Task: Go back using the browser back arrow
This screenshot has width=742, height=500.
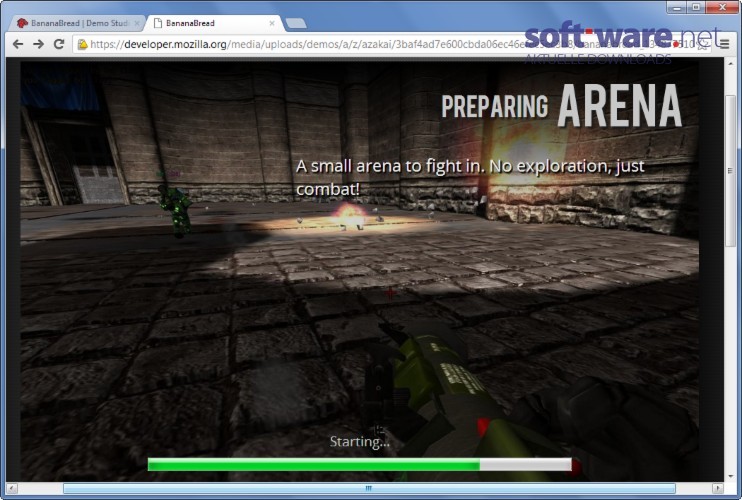Action: [x=18, y=44]
